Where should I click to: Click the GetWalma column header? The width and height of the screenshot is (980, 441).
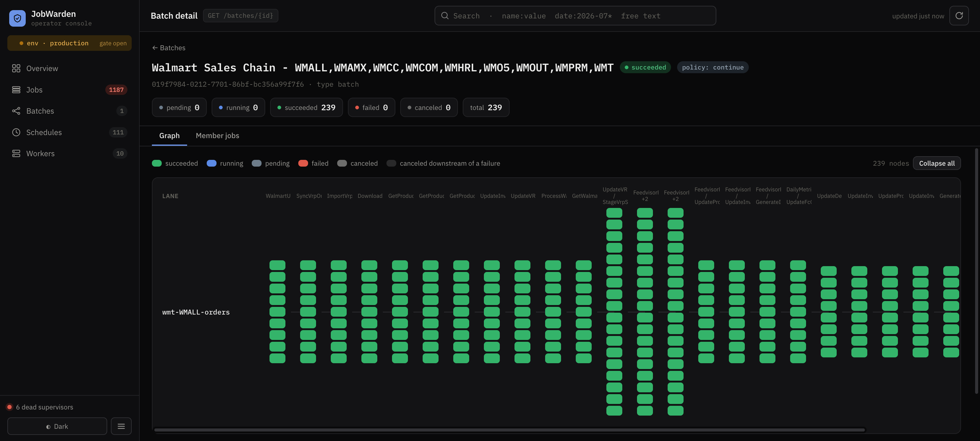tap(584, 196)
